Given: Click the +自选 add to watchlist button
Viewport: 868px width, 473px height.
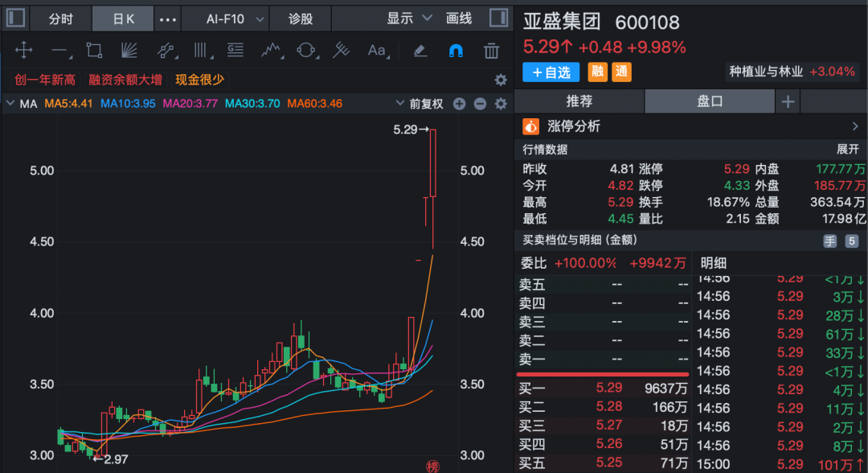Looking at the screenshot, I should (x=551, y=72).
